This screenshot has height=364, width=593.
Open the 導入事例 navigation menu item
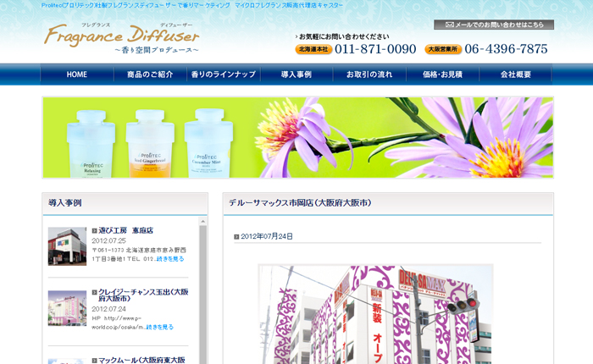coord(296,74)
